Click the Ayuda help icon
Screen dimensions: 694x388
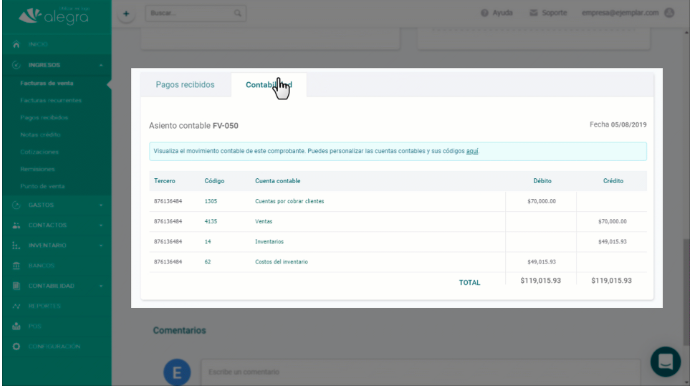click(485, 13)
